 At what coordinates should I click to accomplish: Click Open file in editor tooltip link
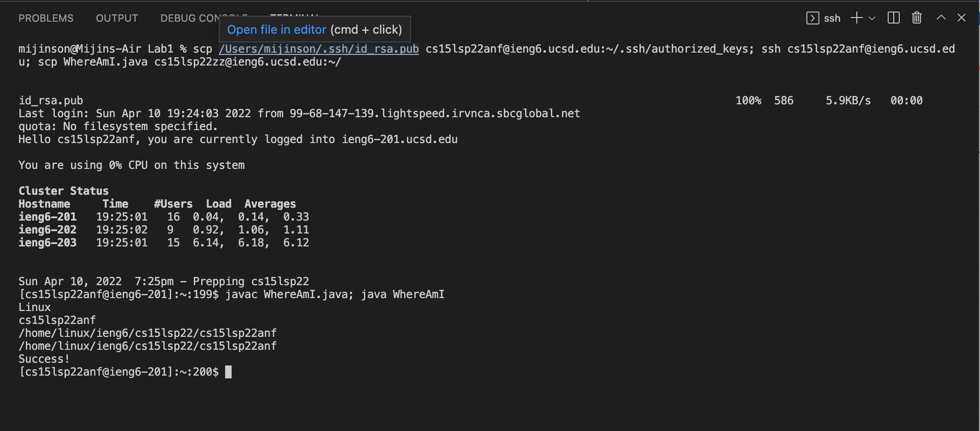(276, 30)
